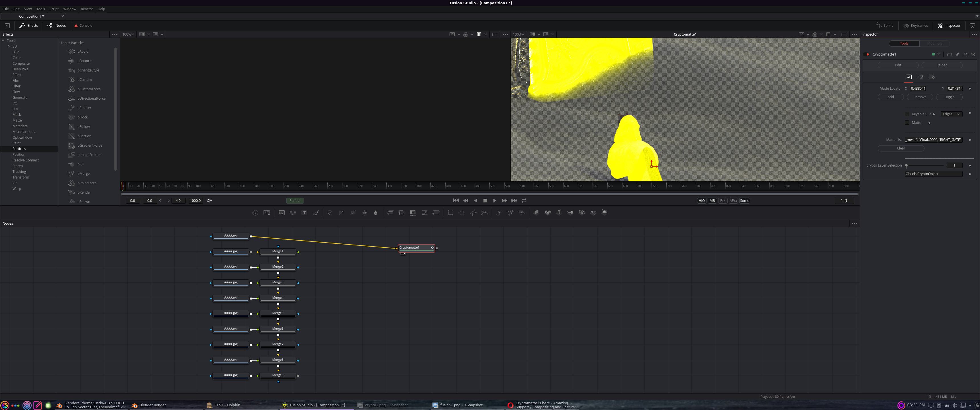Screen dimensions: 980x410
Task: Toggle HiQ playback mode
Action: tap(701, 200)
